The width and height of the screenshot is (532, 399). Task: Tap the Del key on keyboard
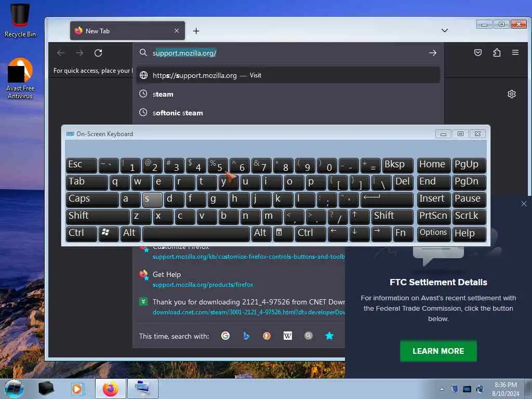coord(403,182)
